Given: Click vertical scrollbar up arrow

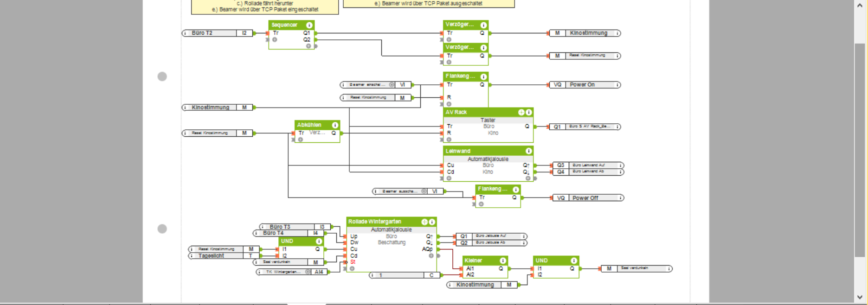Looking at the screenshot, I should [860, 6].
